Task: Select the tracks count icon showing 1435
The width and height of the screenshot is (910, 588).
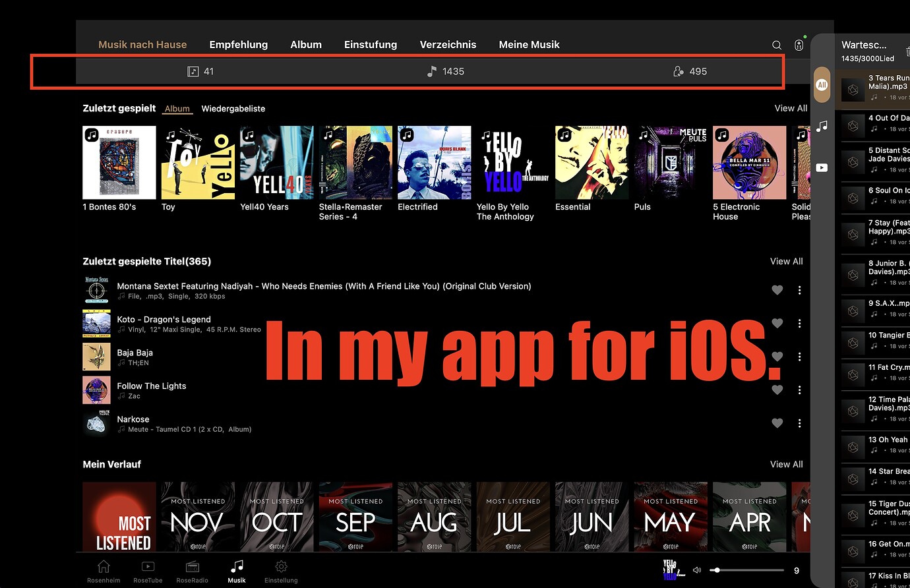Action: 432,71
